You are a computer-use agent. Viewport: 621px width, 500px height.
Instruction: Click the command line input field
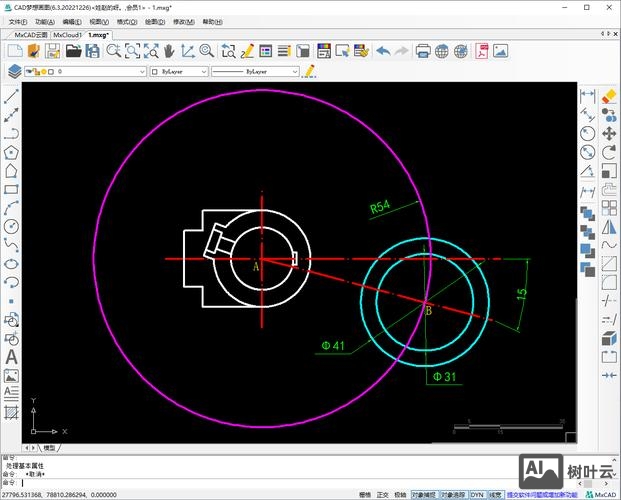250,482
